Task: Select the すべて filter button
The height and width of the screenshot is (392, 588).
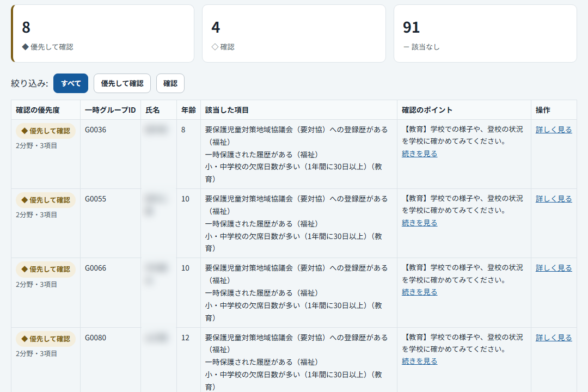Action: [x=70, y=83]
